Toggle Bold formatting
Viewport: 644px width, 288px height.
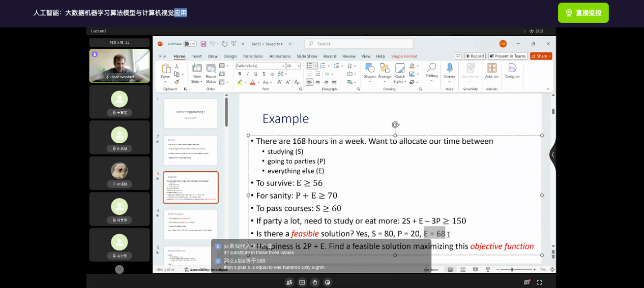(x=240, y=74)
